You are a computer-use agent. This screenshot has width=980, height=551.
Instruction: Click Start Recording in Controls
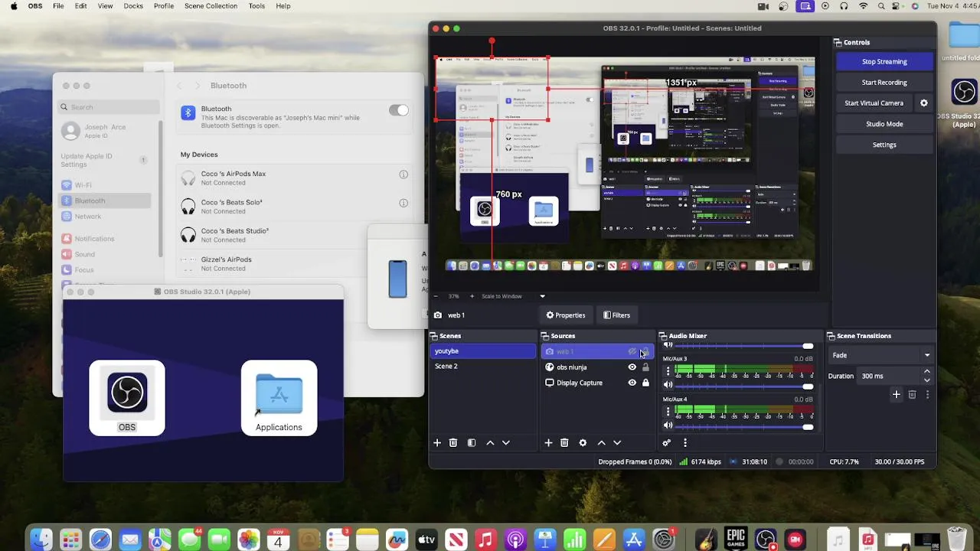(884, 82)
